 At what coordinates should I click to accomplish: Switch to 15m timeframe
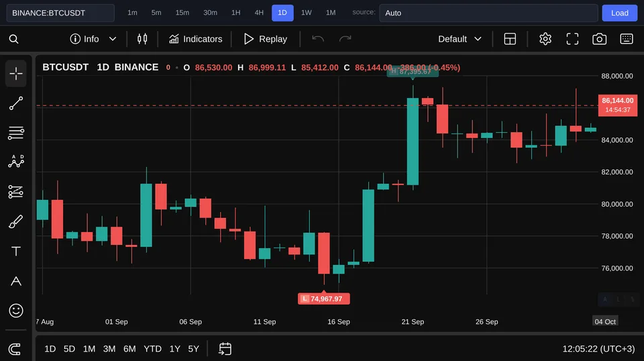coord(182,13)
